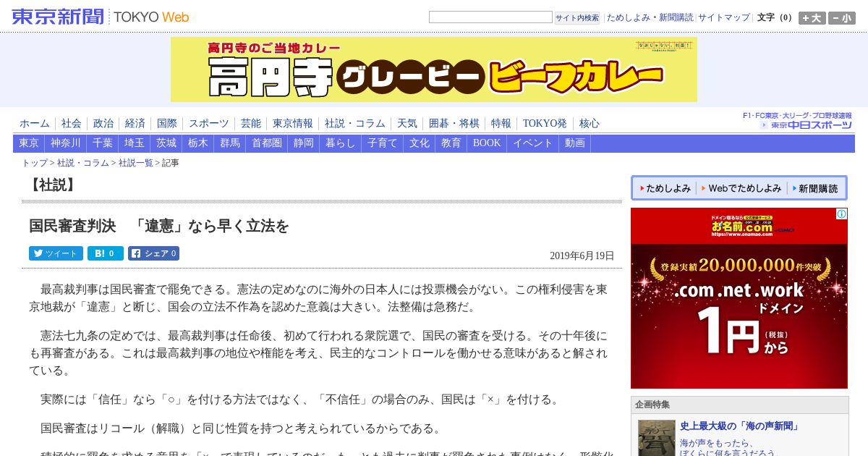Open the 社説・コラム menu item
This screenshot has width=868, height=456.
tap(355, 123)
